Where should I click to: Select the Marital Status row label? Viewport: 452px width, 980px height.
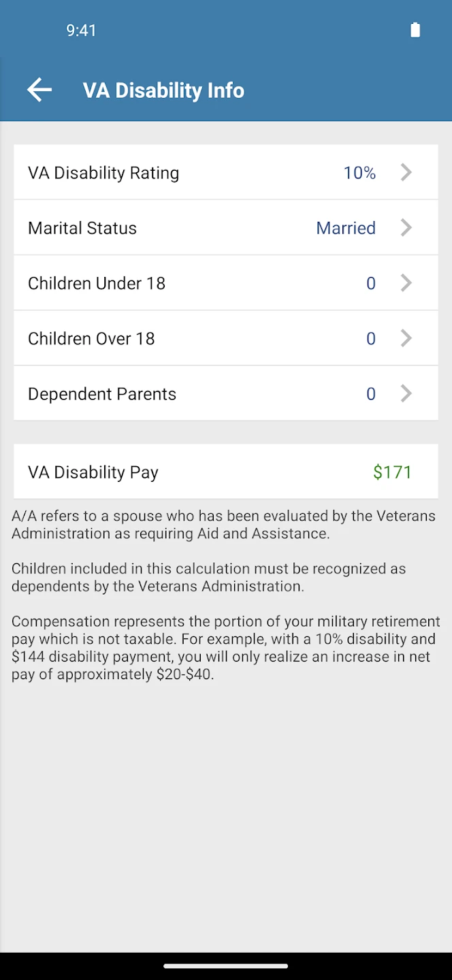point(82,228)
